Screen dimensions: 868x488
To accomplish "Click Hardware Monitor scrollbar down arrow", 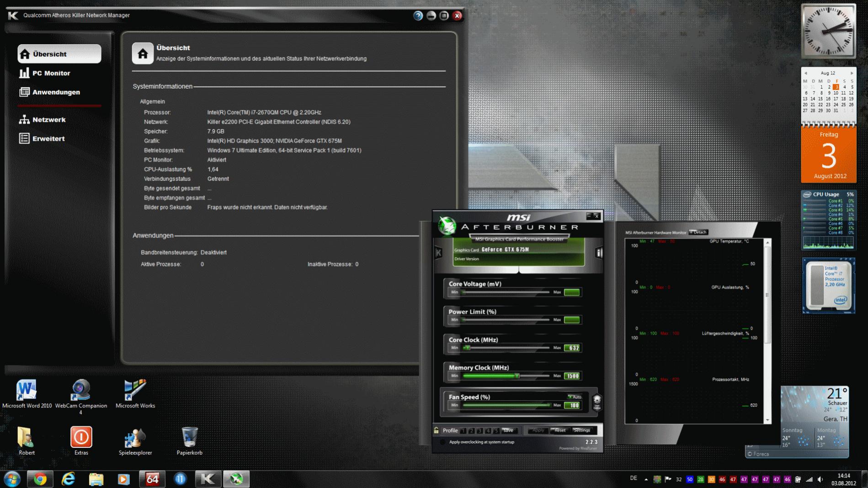I will tap(767, 420).
